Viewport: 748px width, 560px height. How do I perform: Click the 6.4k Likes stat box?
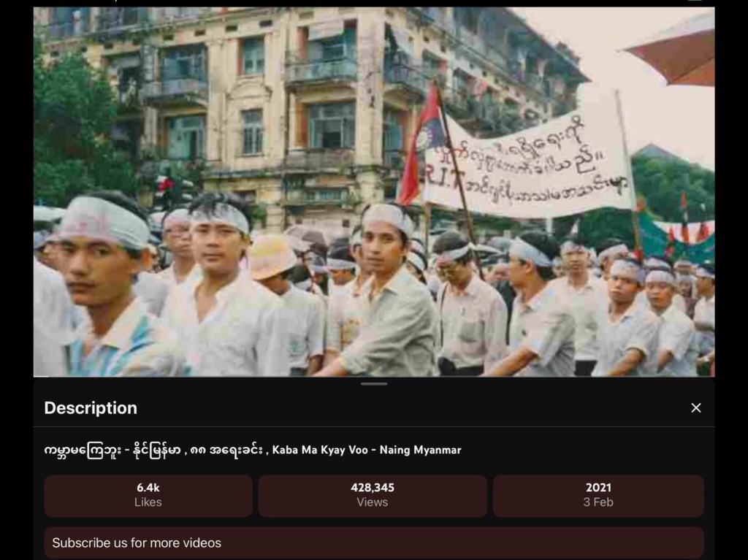148,495
